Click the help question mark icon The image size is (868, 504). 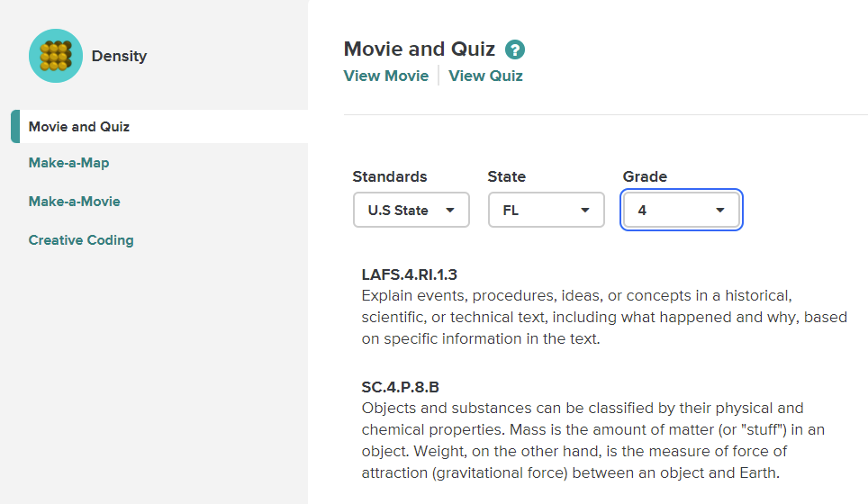point(515,50)
